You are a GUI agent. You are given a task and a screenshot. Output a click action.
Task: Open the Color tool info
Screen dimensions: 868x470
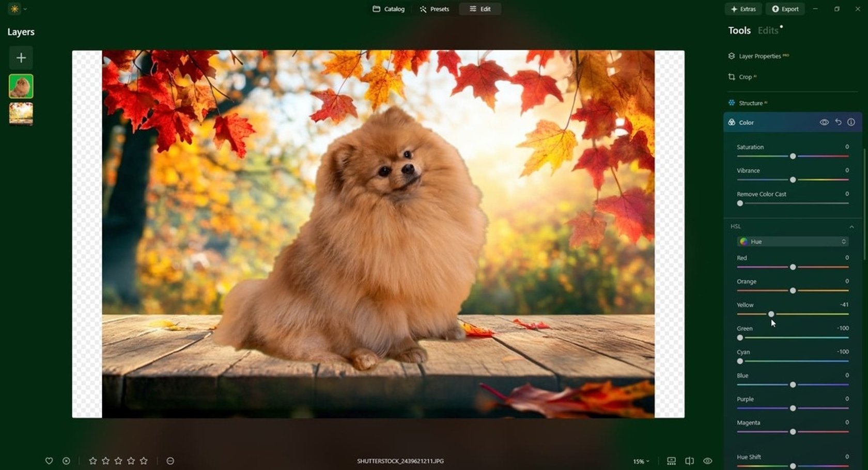point(851,122)
